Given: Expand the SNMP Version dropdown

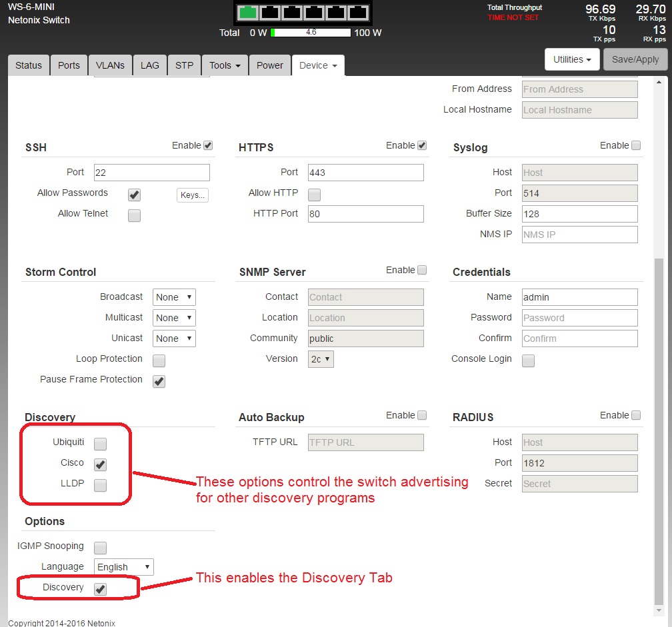Looking at the screenshot, I should click(321, 359).
